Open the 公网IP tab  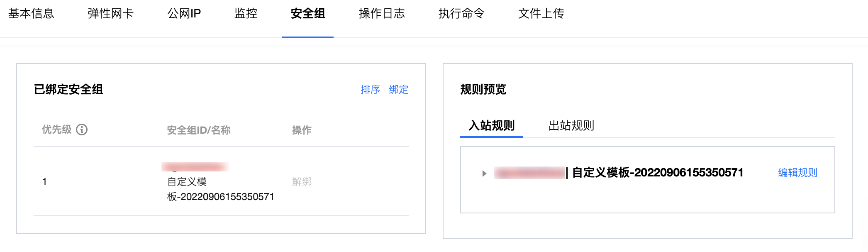(x=184, y=14)
